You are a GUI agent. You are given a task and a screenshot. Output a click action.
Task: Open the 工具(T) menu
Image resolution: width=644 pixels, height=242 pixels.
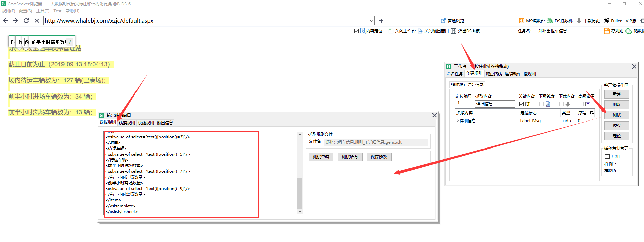click(x=43, y=11)
